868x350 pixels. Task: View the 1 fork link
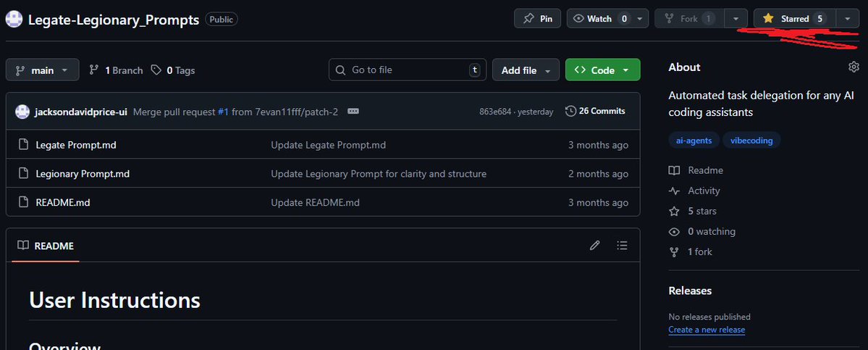[691, 252]
